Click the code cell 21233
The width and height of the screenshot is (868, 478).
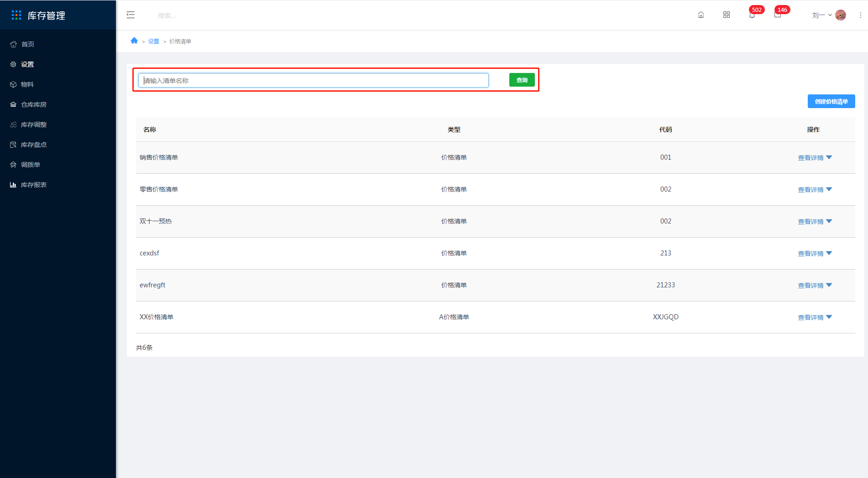(666, 285)
